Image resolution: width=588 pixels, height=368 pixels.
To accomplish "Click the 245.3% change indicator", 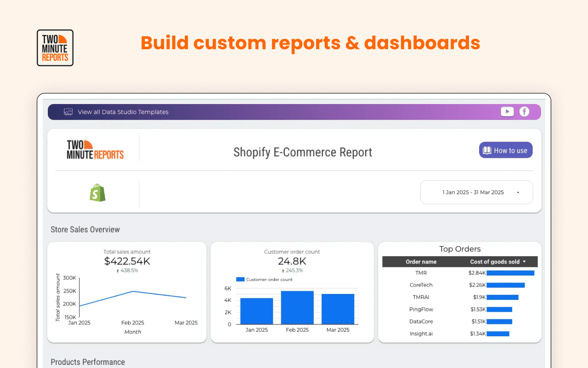I will tap(292, 270).
